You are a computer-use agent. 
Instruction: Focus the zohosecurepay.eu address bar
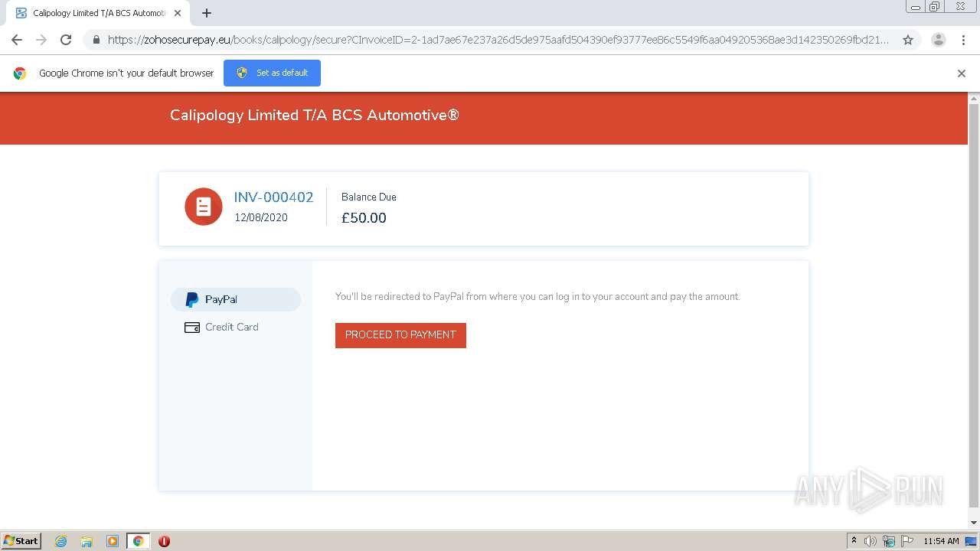[x=498, y=40]
